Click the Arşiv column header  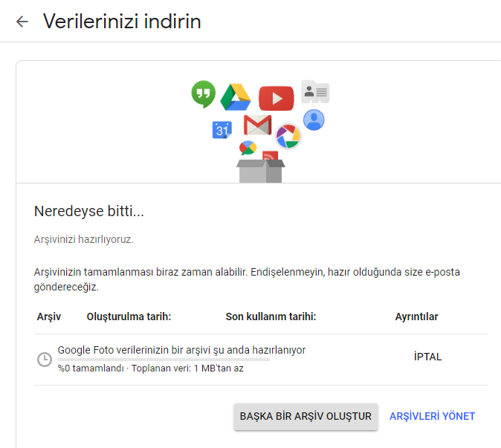click(49, 316)
